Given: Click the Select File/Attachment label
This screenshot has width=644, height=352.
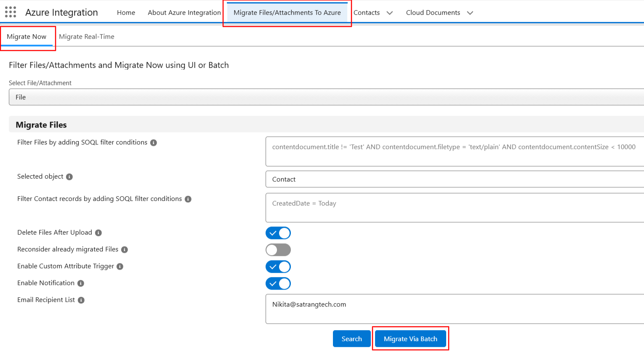Looking at the screenshot, I should 40,83.
